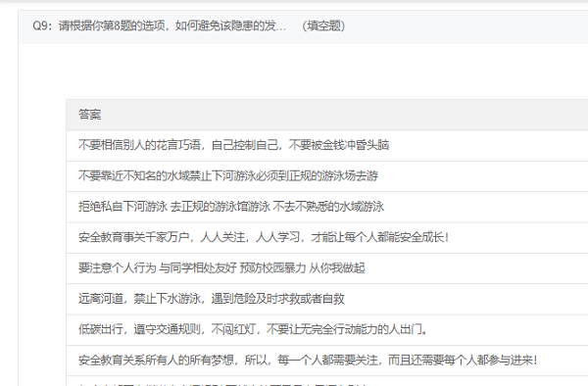This screenshot has width=588, height=386.
Task: Click answer row starting 不要相信别人的花言巧语
Action: click(x=327, y=145)
